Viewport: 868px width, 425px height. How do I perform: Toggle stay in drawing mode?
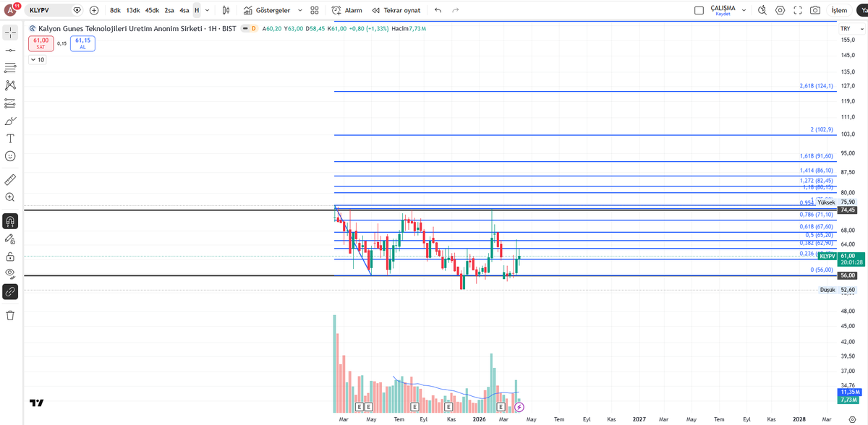(11, 239)
